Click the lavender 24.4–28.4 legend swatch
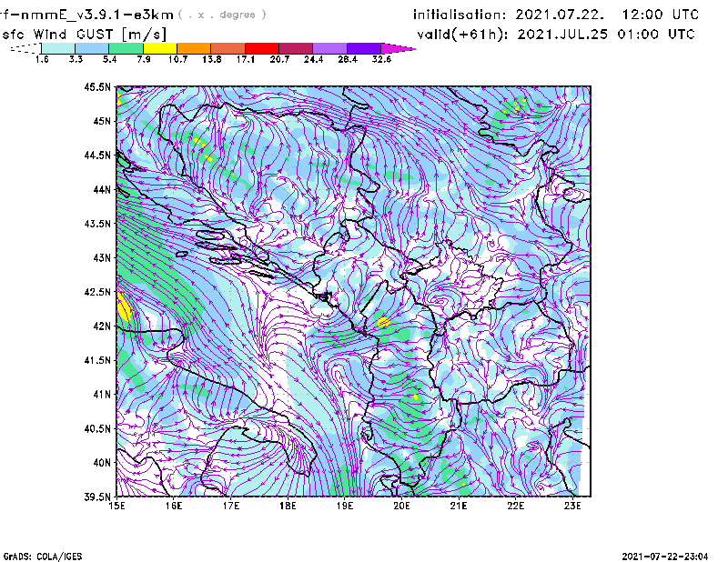Image resolution: width=728 pixels, height=562 pixels. click(330, 48)
